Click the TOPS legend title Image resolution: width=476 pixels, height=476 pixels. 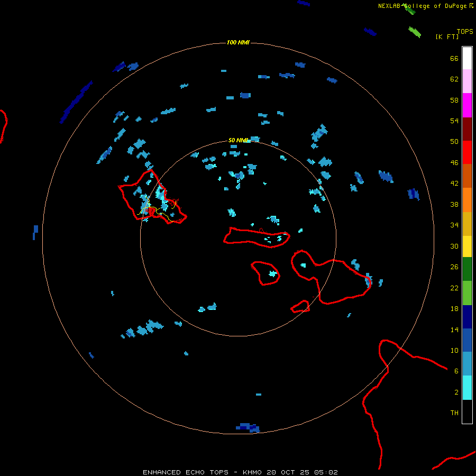[x=465, y=31]
